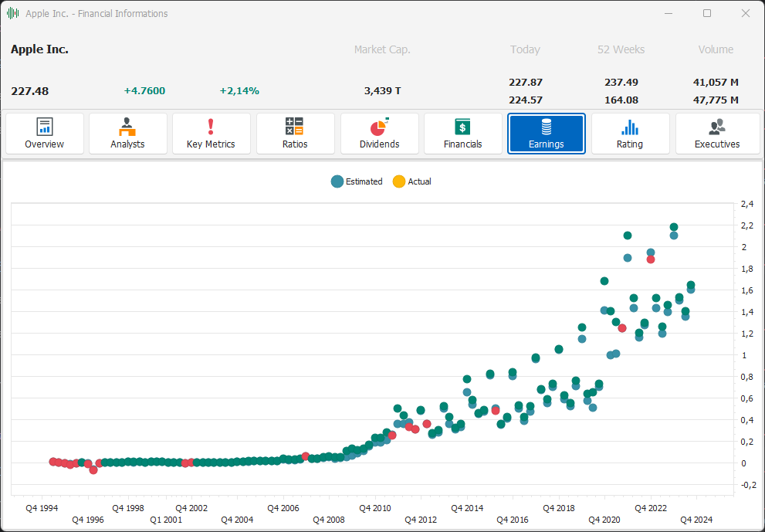This screenshot has width=765, height=532.
Task: Click the app icon in the title bar
Action: 12,14
